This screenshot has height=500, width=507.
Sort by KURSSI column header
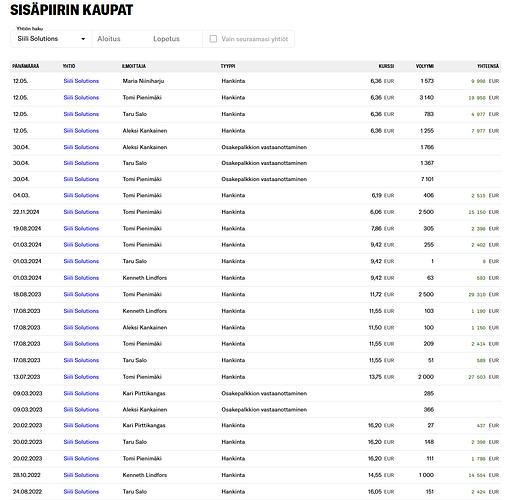(x=386, y=66)
